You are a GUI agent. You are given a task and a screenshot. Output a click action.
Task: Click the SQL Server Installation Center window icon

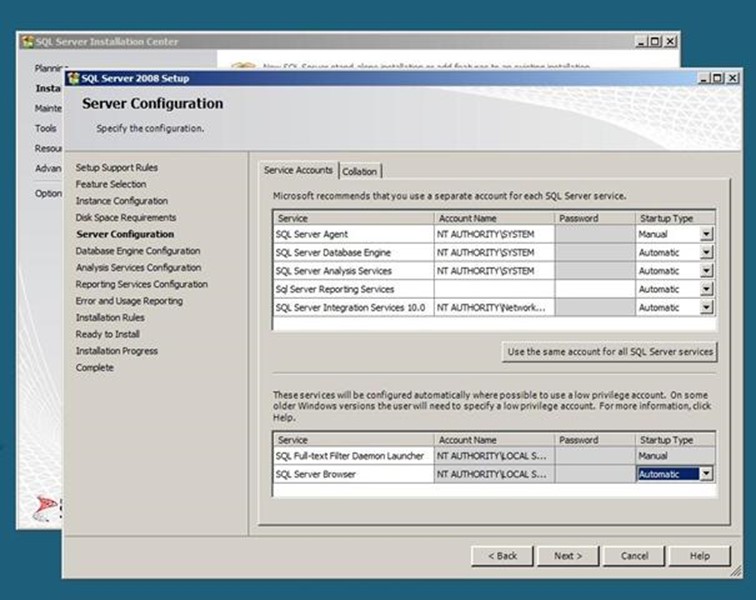click(27, 42)
